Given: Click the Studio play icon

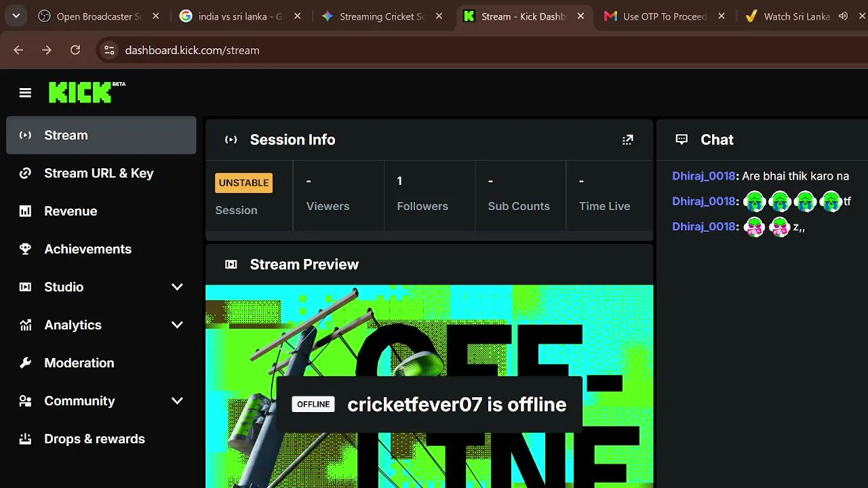Looking at the screenshot, I should pyautogui.click(x=25, y=287).
